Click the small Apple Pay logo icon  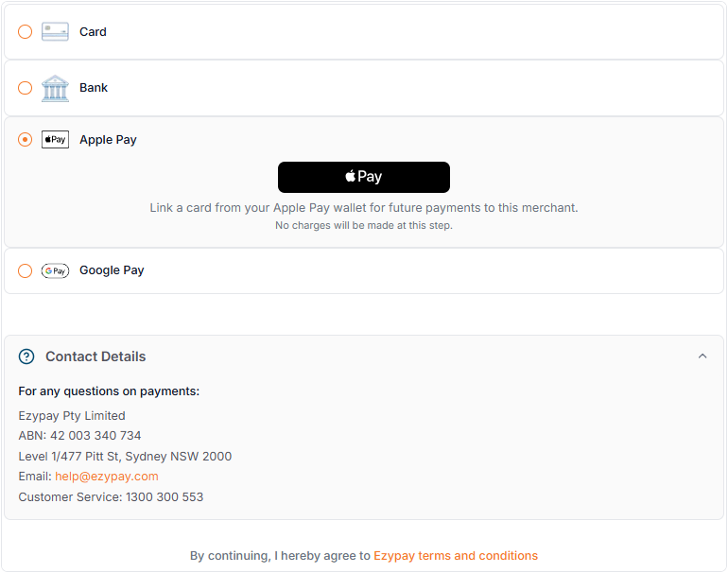55,139
